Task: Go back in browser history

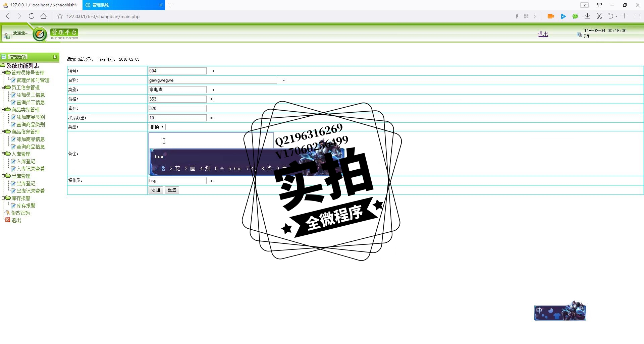Action: pyautogui.click(x=7, y=16)
